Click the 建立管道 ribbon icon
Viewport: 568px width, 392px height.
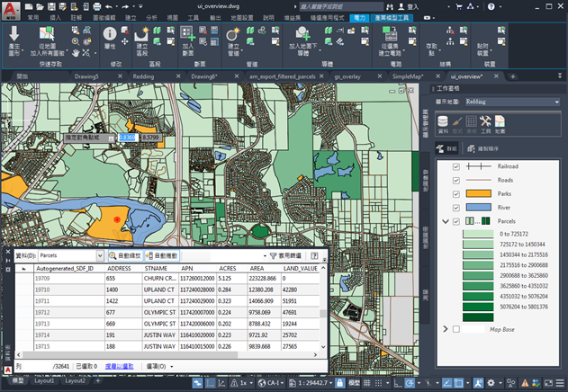(234, 38)
